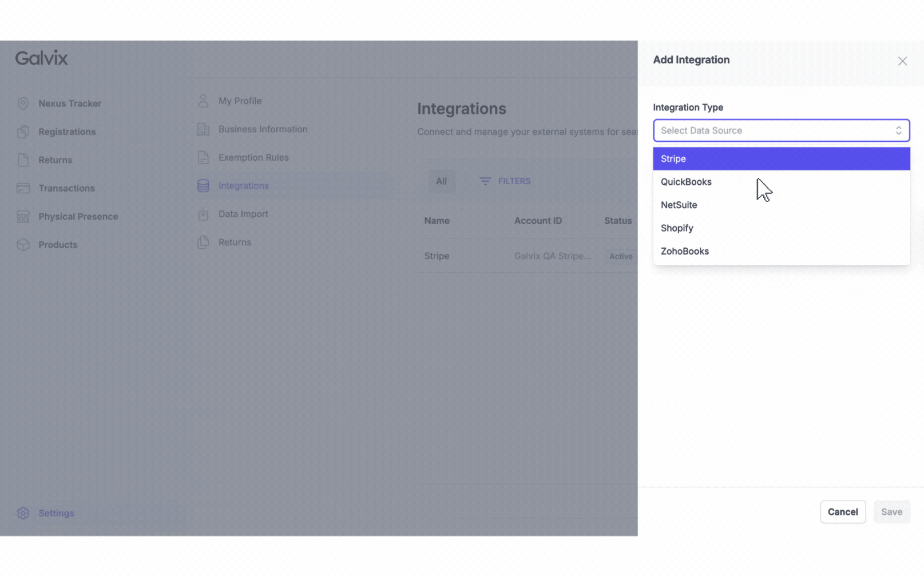Click the Name column header
The width and height of the screenshot is (924, 576).
coord(437,221)
